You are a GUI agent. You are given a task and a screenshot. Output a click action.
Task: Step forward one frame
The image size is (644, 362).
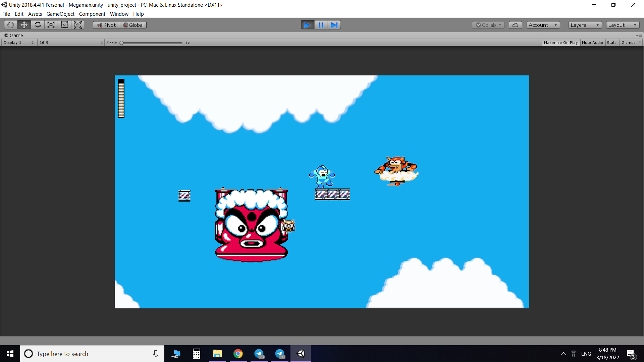pos(334,25)
